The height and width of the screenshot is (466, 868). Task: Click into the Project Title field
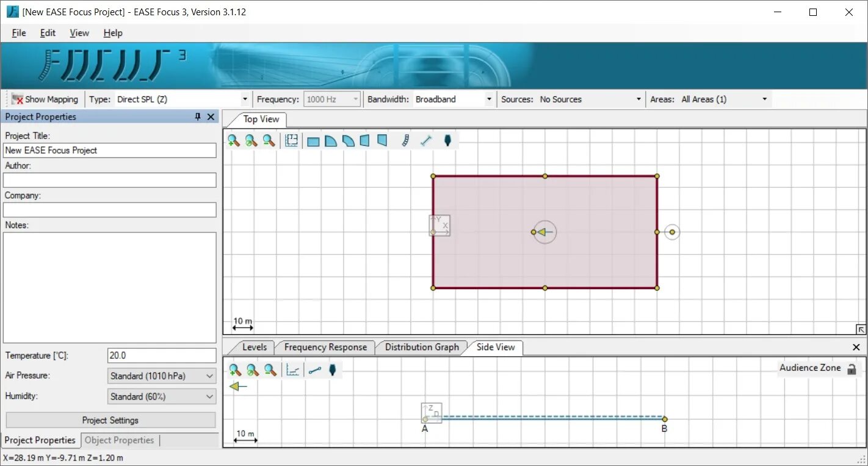[x=110, y=150]
